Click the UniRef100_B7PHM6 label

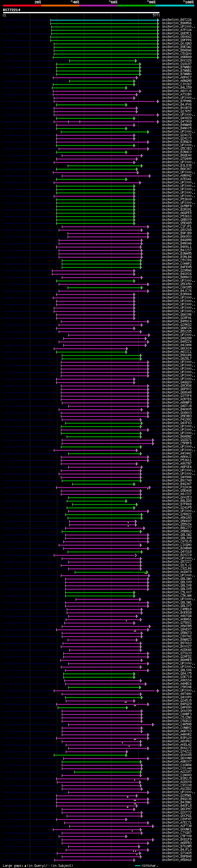(177, 101)
